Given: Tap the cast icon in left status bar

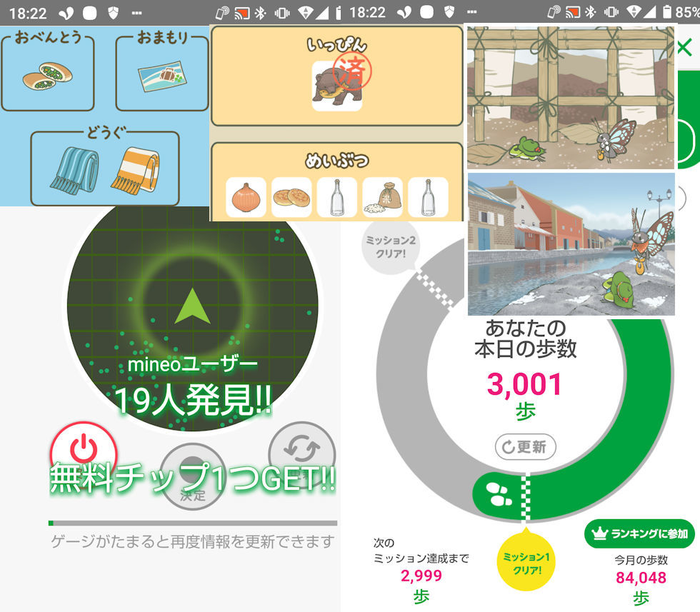Looking at the screenshot, I should [x=242, y=13].
